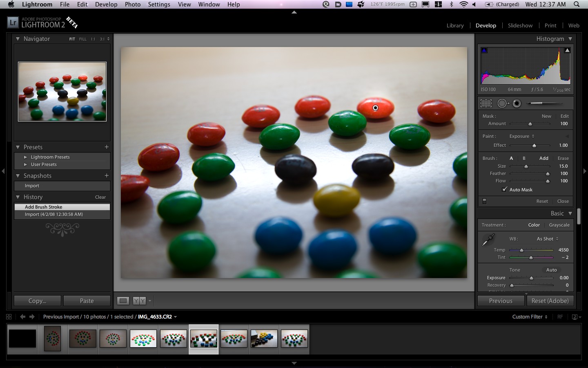Open the WB As Shot dropdown
Screen dimensions: 588x368
[x=547, y=238]
